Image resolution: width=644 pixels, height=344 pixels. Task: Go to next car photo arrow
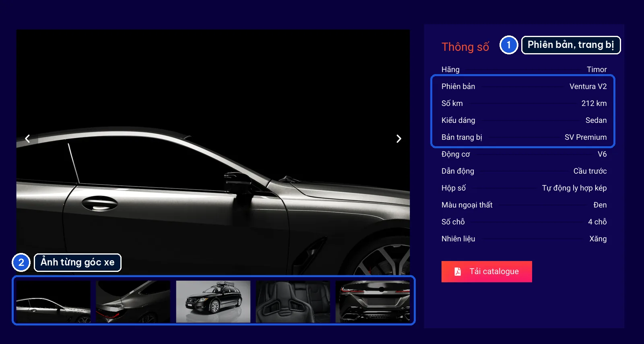tap(398, 139)
